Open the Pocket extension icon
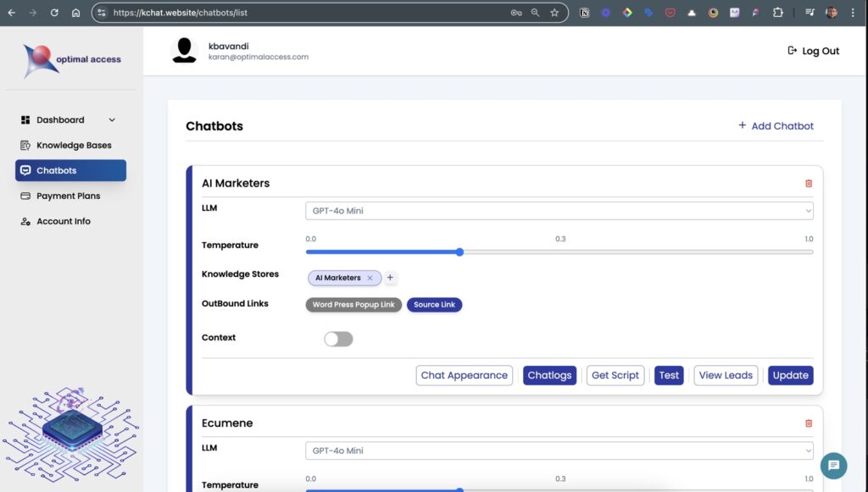Viewport: 868px width, 492px height. (x=670, y=12)
